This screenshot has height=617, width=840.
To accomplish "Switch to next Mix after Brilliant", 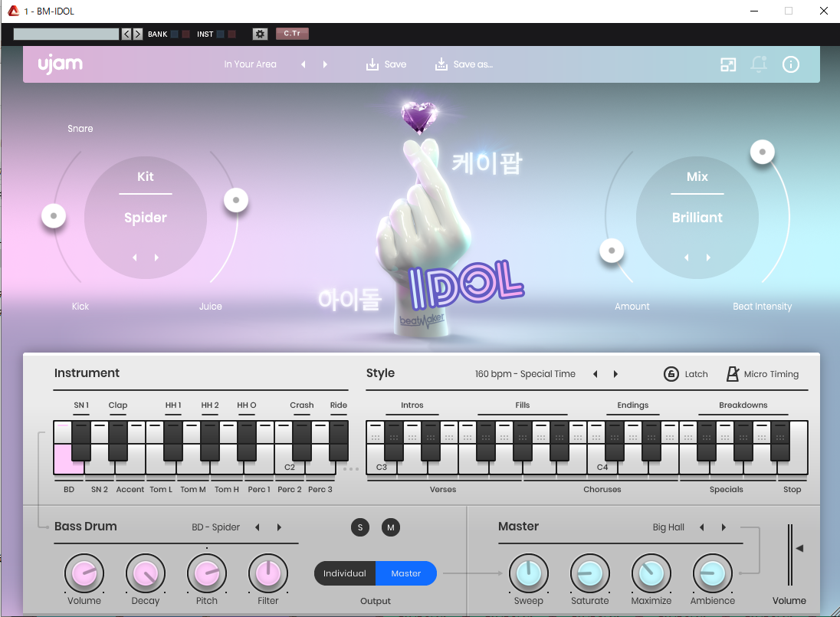I will [x=708, y=258].
